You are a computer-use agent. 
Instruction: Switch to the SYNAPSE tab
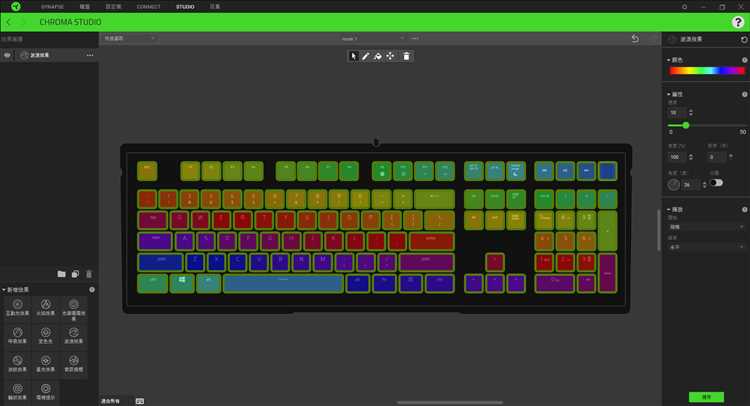click(x=52, y=7)
